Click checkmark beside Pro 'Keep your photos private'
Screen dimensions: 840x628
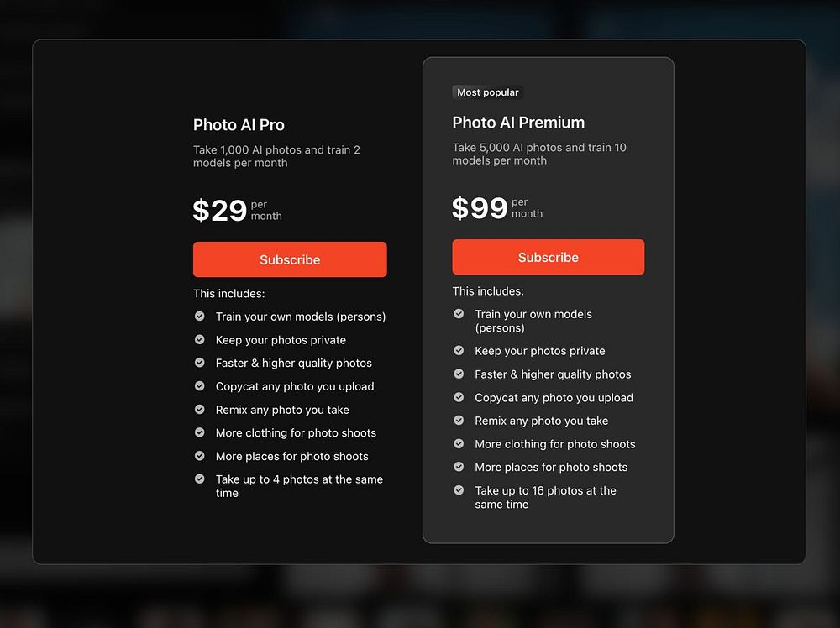click(x=200, y=339)
